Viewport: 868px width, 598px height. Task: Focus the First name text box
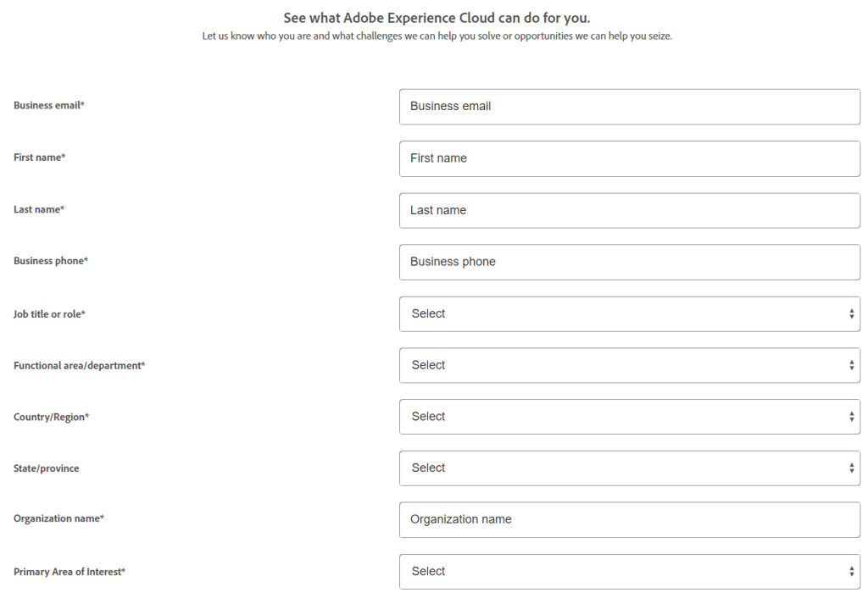(629, 158)
